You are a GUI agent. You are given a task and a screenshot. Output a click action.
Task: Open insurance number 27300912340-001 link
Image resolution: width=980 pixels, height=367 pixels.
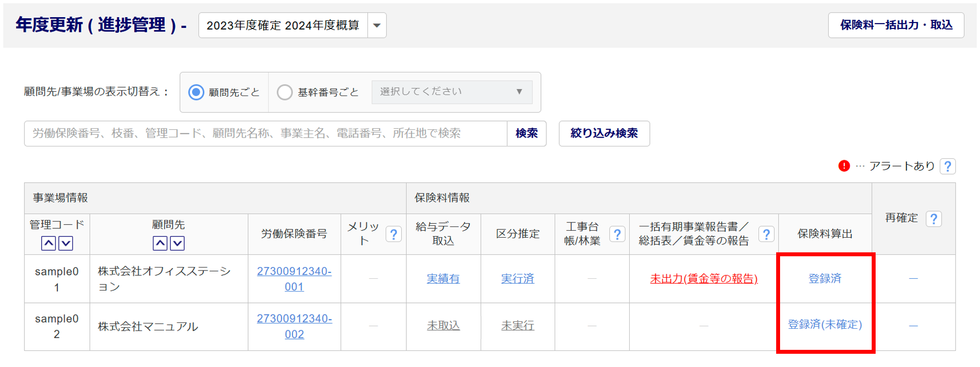[294, 279]
